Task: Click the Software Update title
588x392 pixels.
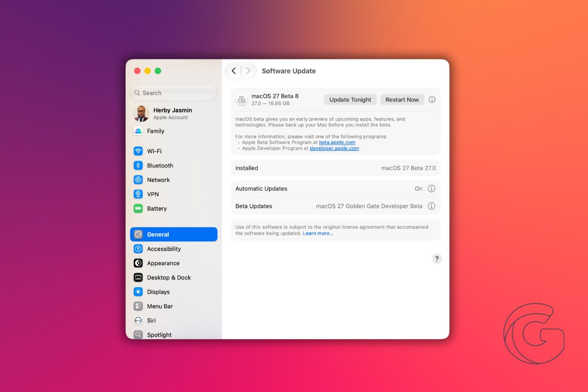Action: pos(289,71)
